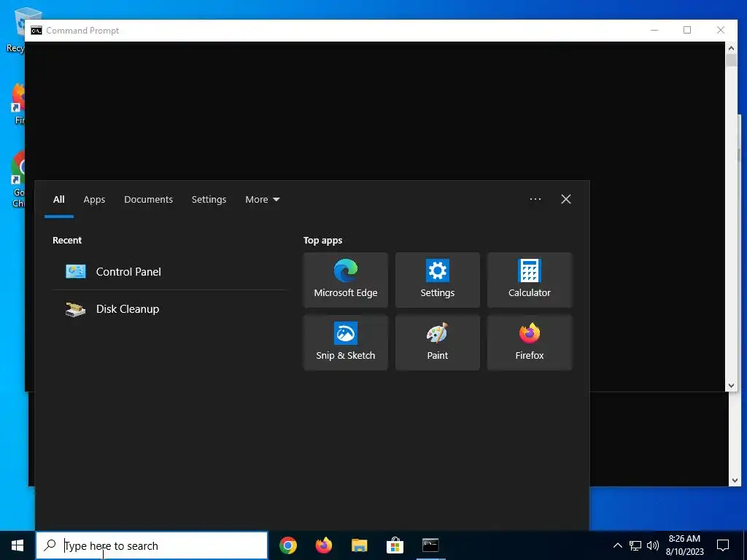Open Microsoft Store from taskbar
The image size is (747, 560).
[395, 545]
